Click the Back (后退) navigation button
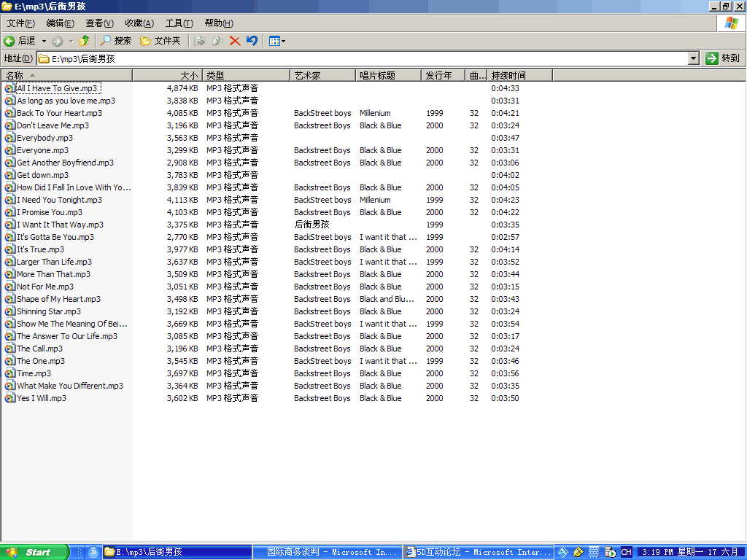Viewport: 747px width, 560px height. point(20,41)
